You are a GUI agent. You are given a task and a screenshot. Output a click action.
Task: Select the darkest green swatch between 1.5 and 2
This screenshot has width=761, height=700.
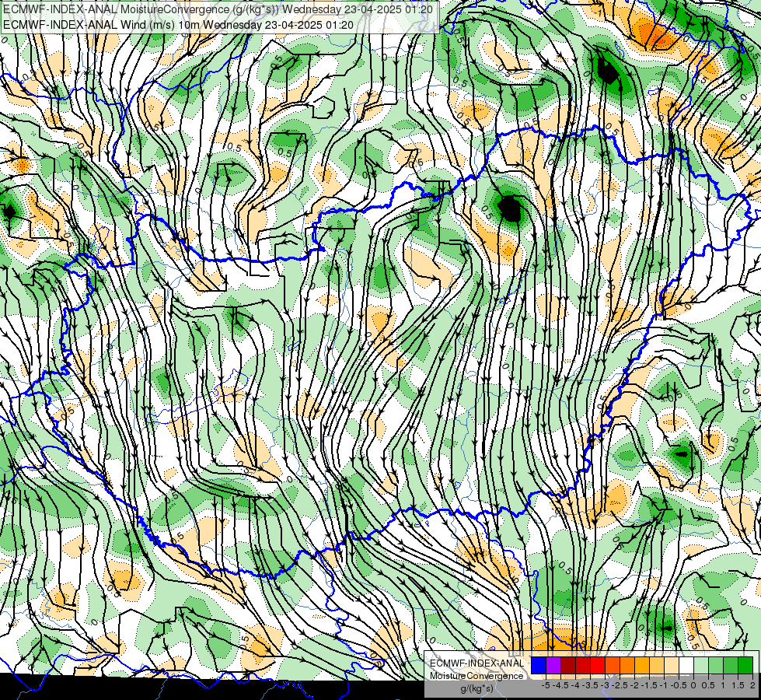tap(745, 665)
